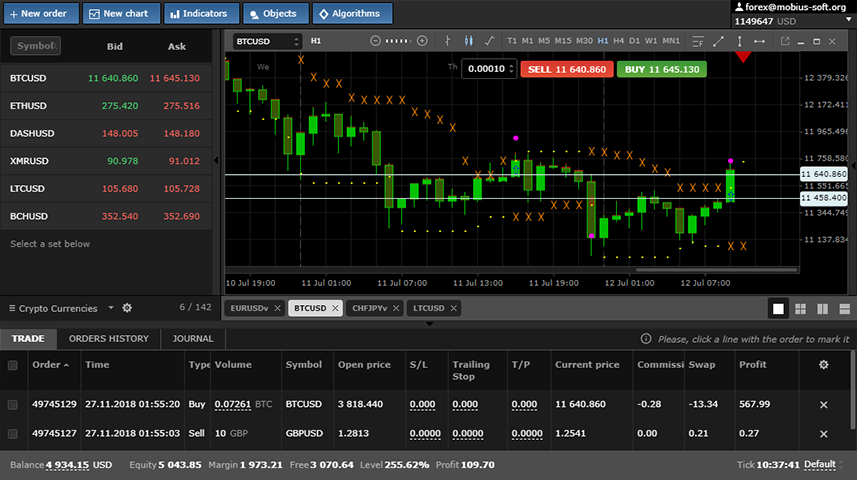Open trade table column settings gear
This screenshot has height=480, width=857.
click(x=823, y=365)
